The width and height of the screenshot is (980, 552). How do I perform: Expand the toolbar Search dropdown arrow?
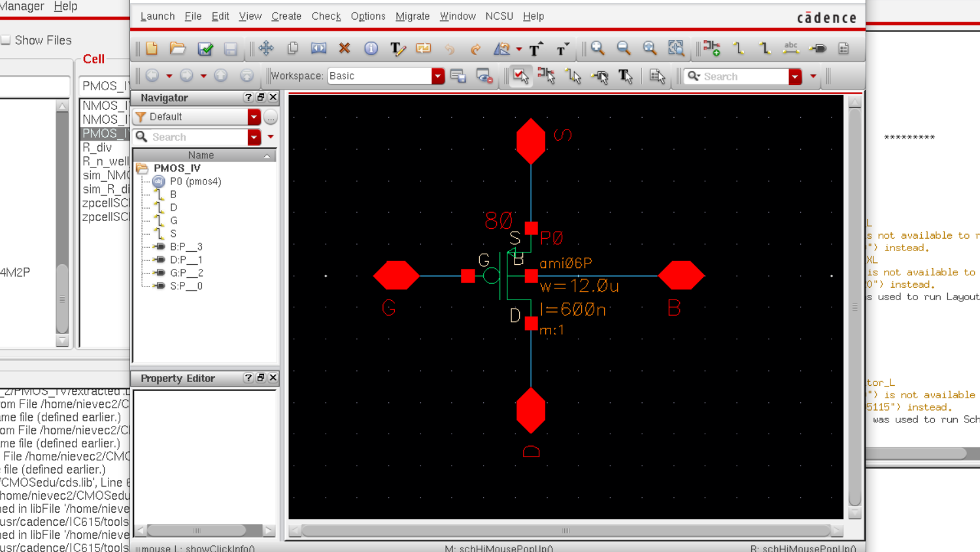(795, 77)
